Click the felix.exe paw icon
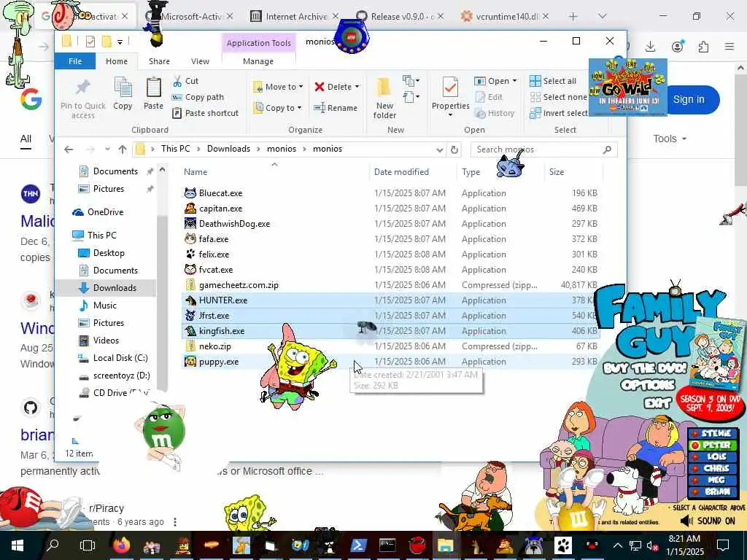This screenshot has width=747, height=560. [190, 254]
